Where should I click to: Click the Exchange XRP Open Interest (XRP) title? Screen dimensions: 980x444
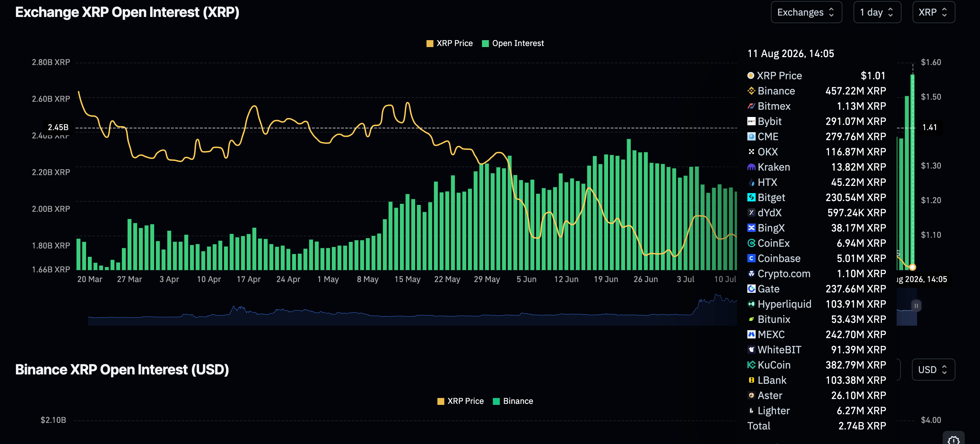pos(127,12)
